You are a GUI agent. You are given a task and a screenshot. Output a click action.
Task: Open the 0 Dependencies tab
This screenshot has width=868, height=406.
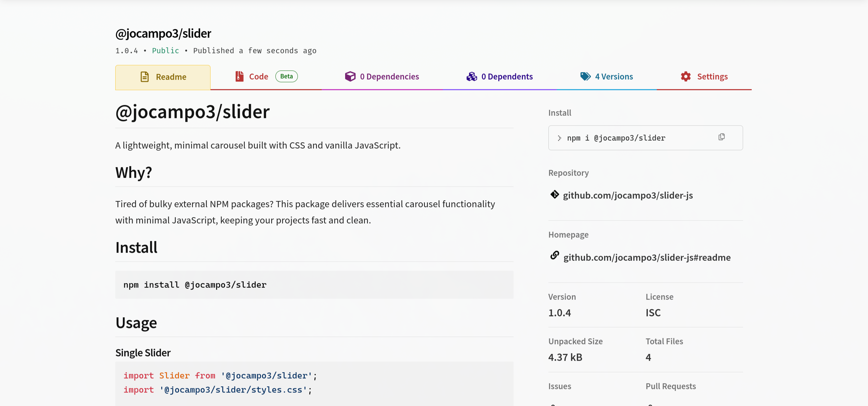pyautogui.click(x=382, y=77)
